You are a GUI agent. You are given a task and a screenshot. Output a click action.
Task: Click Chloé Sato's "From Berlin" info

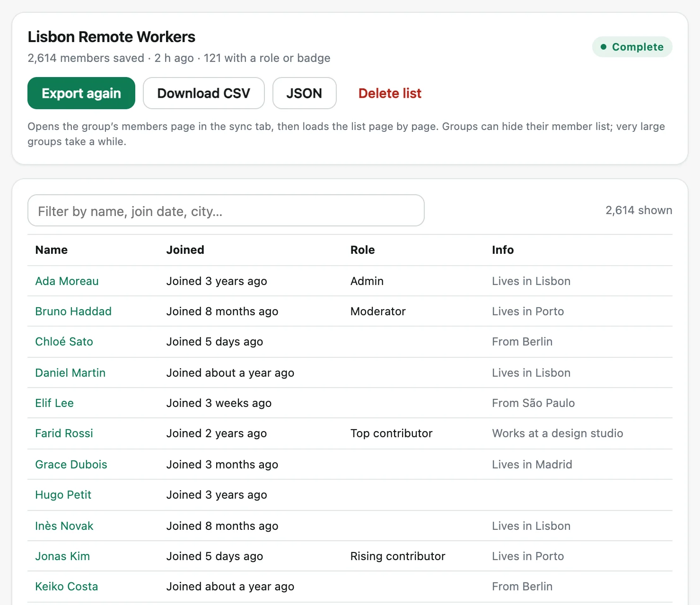pos(522,342)
